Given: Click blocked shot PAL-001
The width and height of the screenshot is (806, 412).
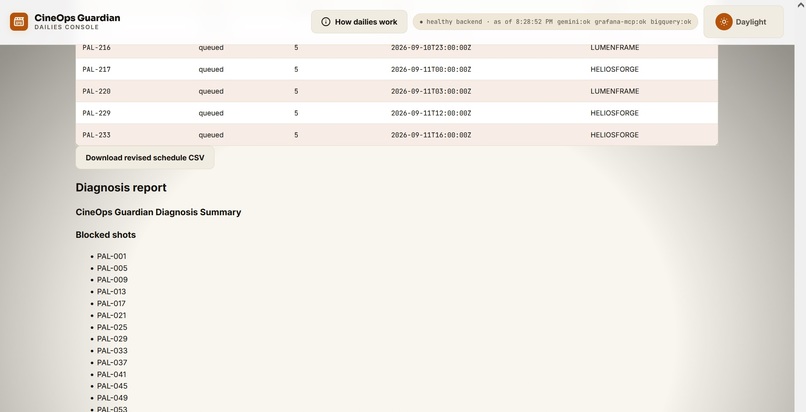Looking at the screenshot, I should [x=112, y=256].
